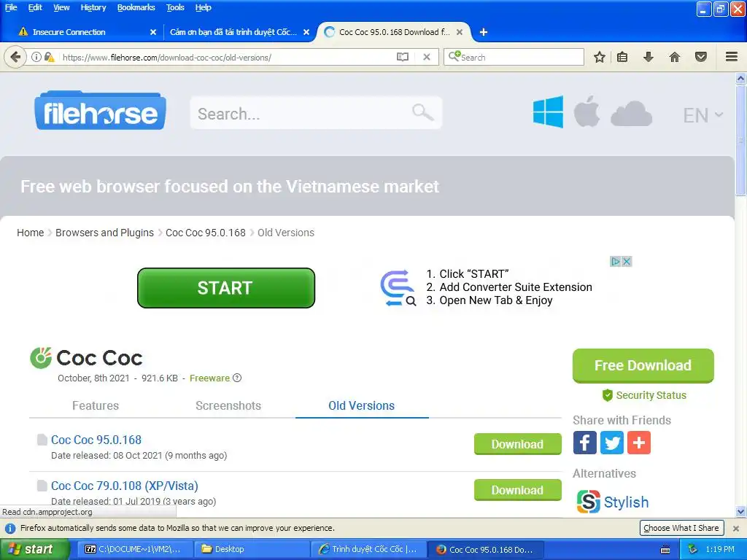Open the View menu

point(61,7)
